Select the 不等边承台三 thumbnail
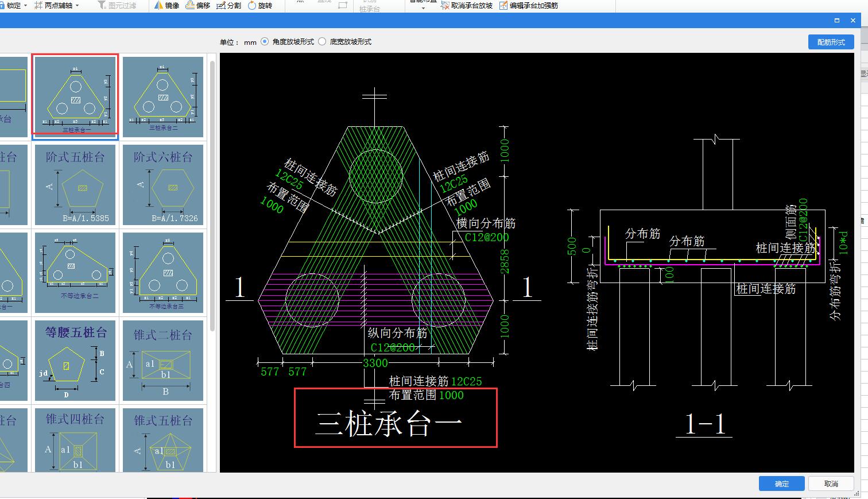 point(164,272)
